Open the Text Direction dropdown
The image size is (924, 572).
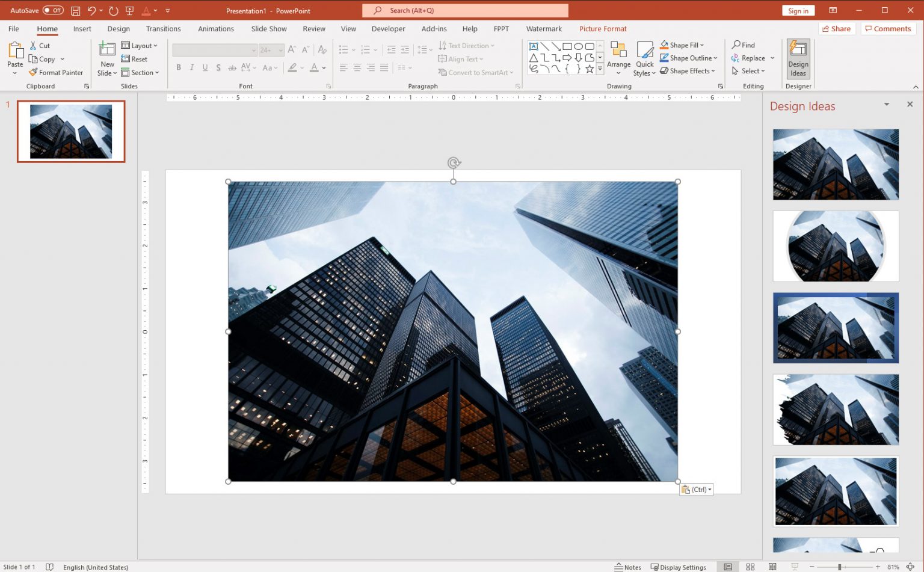pos(469,45)
